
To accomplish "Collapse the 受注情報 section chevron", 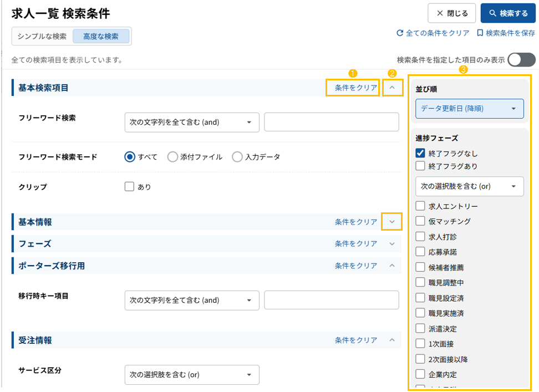I will tap(392, 340).
